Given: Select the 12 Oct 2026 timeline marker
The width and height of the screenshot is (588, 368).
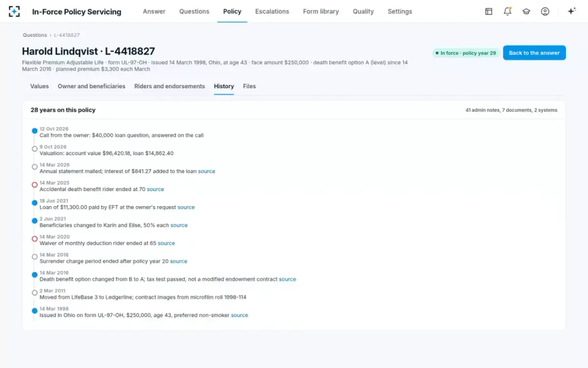Looking at the screenshot, I should (35, 131).
